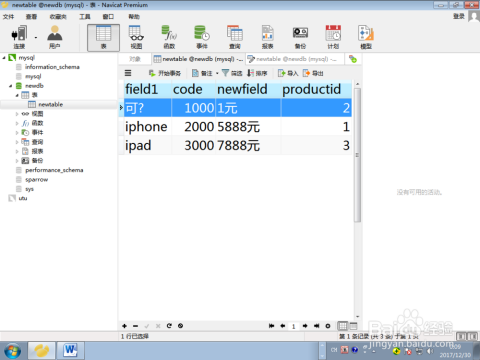Select information_schema database in tree
This screenshot has height=360, width=480.
[x=52, y=67]
